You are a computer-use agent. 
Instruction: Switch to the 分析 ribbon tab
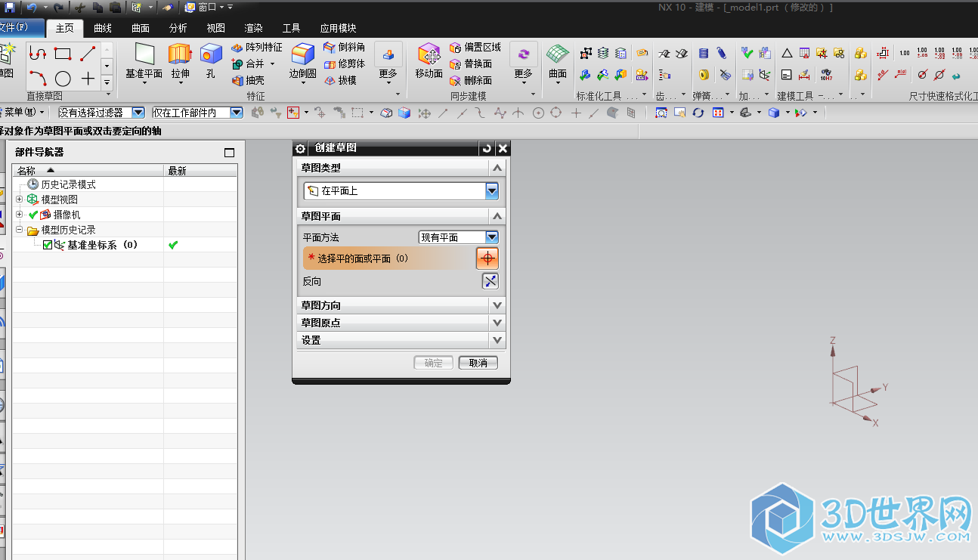tap(178, 28)
